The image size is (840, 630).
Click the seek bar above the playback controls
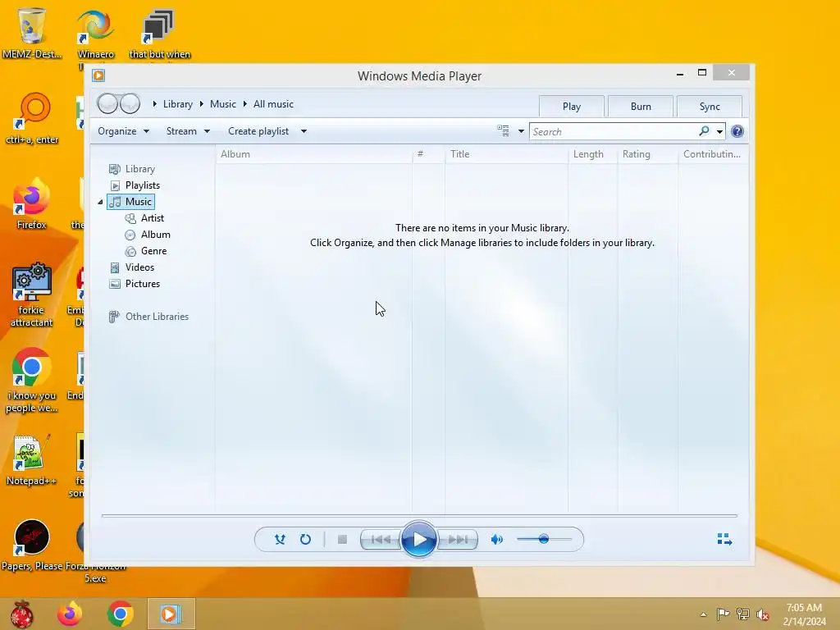[419, 515]
